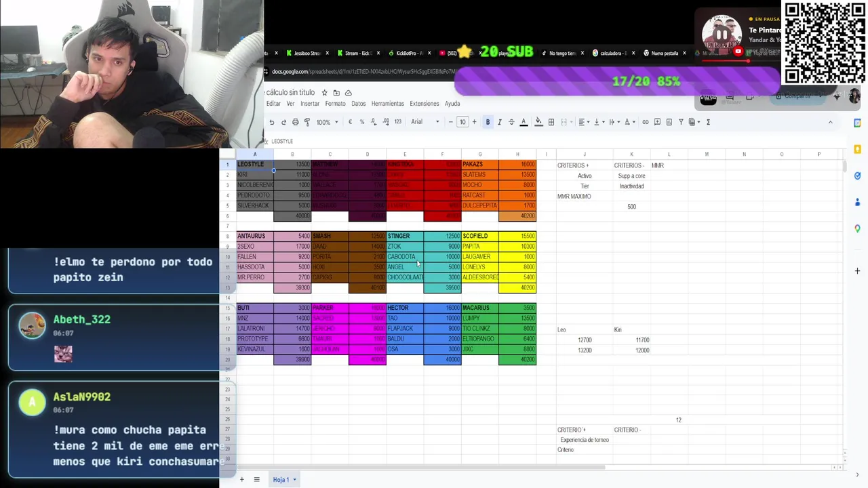This screenshot has height=488, width=868.
Task: Switch to 'Nueva pestaña' browser tab
Action: coord(664,53)
